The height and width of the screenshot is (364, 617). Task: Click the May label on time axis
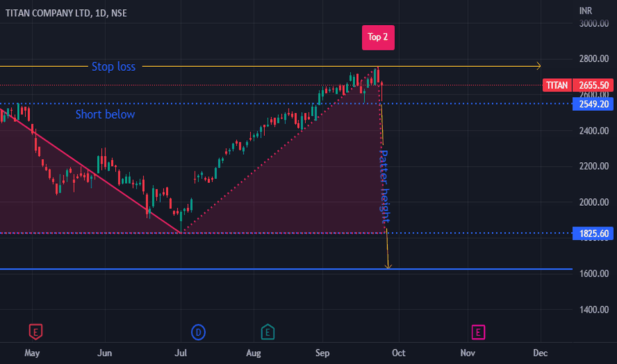point(32,353)
